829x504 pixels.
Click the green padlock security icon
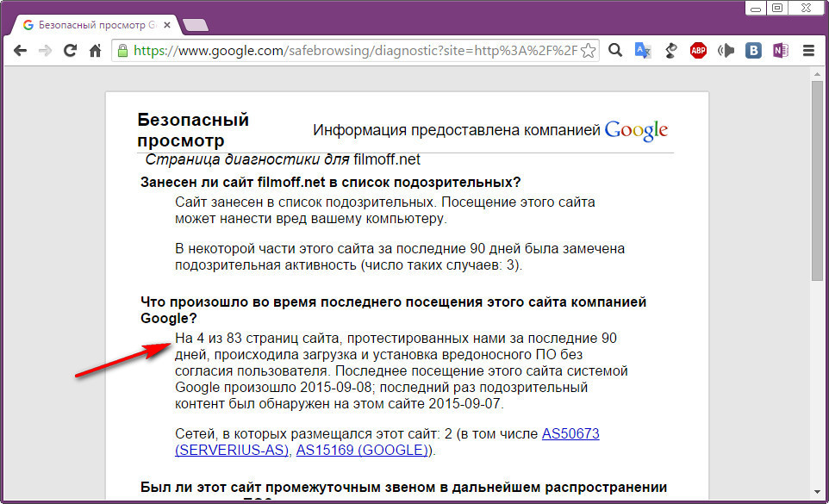coord(122,51)
